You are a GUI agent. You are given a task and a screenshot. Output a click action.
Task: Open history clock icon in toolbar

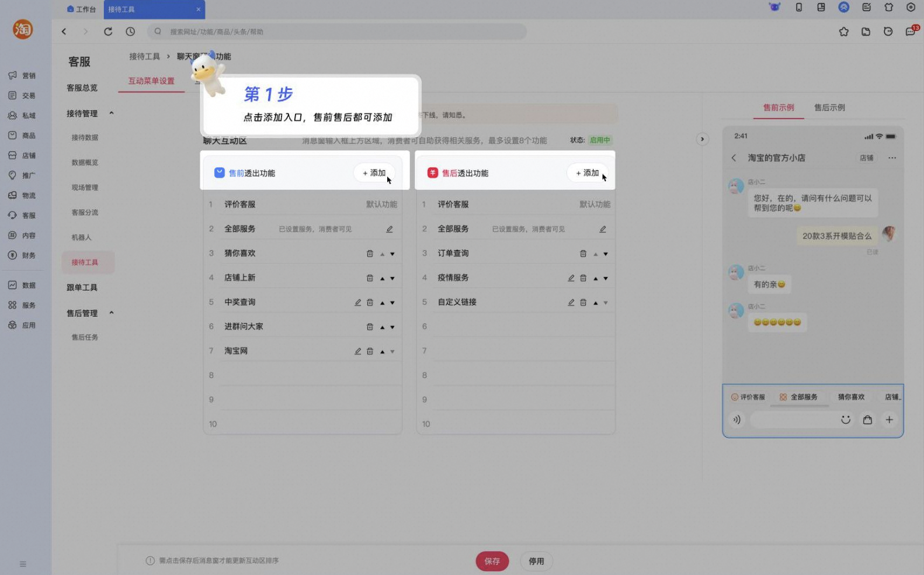coord(130,32)
